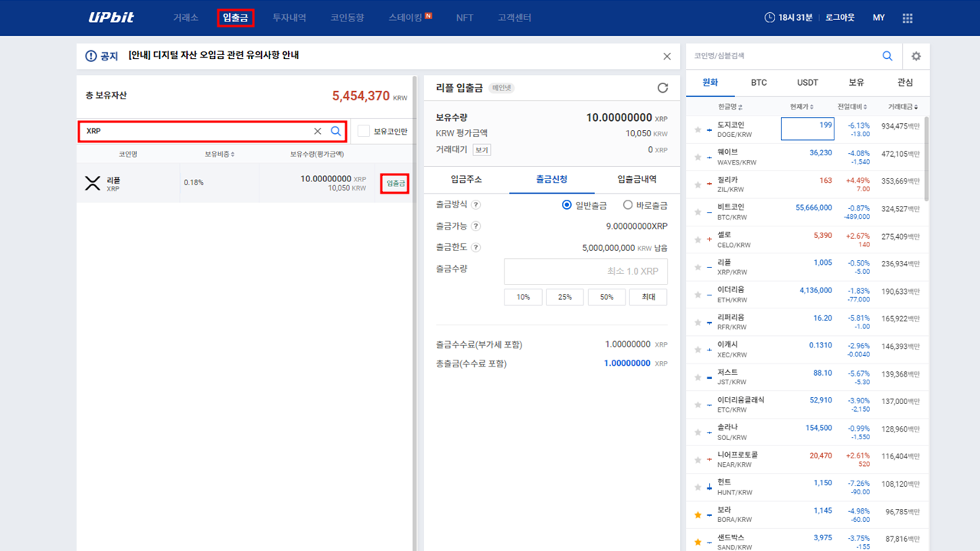This screenshot has width=980, height=551.
Task: Open 코인동향 menu
Action: (348, 18)
